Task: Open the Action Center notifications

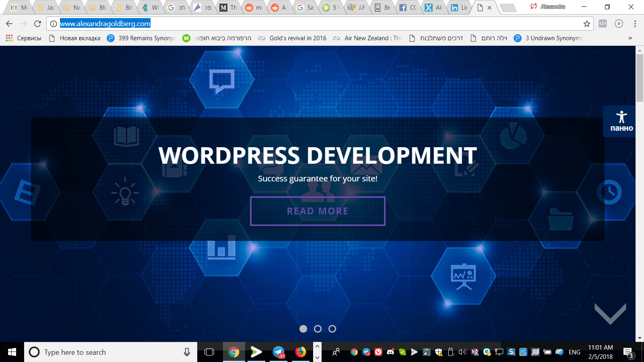Action: click(628, 353)
